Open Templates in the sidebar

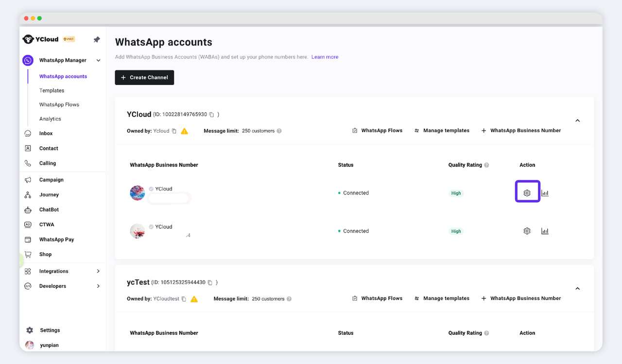pos(52,90)
